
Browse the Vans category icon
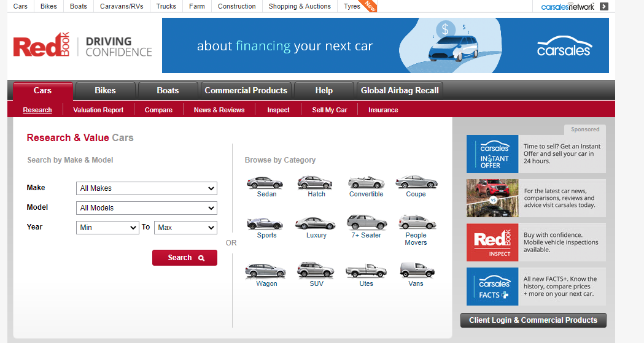tap(417, 270)
